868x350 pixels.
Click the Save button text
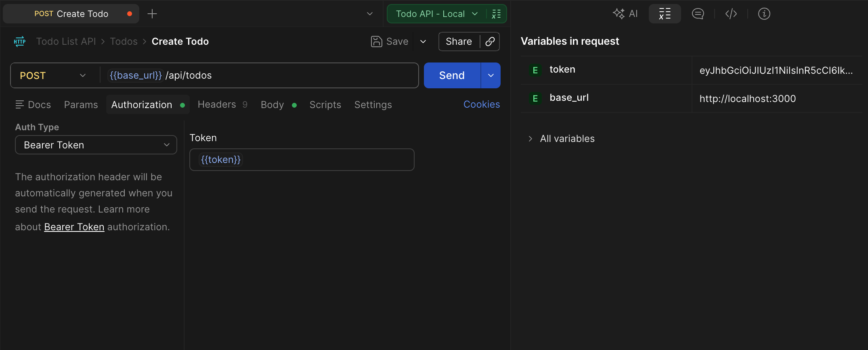(397, 42)
